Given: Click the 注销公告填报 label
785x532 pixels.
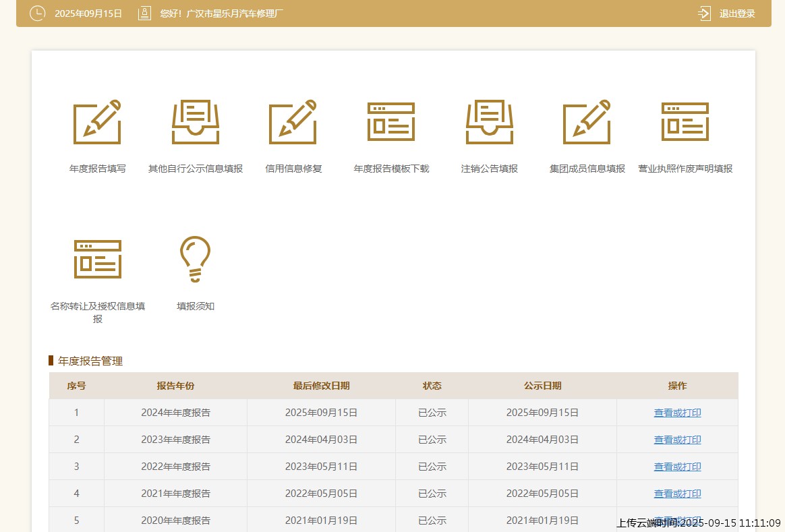Looking at the screenshot, I should pos(489,169).
